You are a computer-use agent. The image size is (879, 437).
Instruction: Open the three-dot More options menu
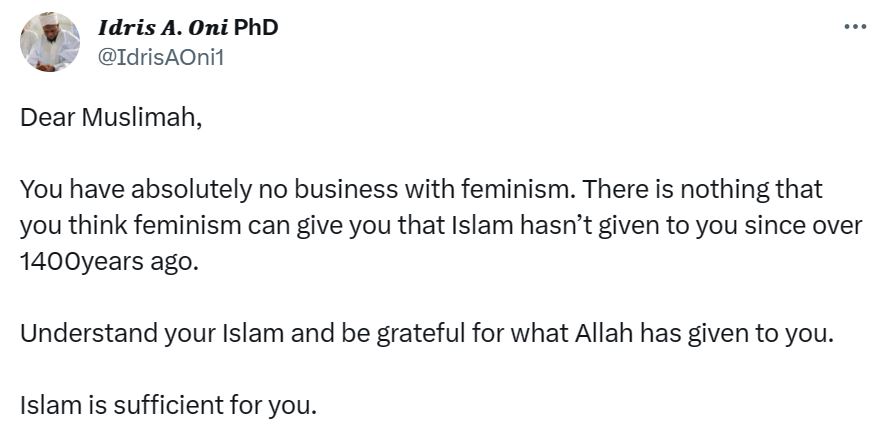point(855,27)
